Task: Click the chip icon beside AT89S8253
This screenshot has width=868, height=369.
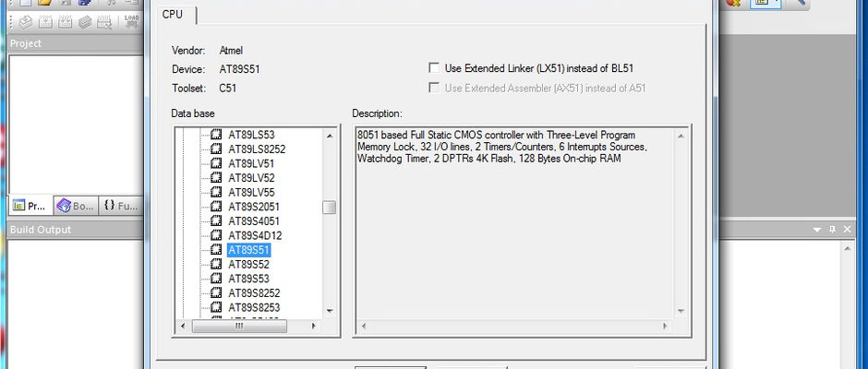Action: (216, 307)
